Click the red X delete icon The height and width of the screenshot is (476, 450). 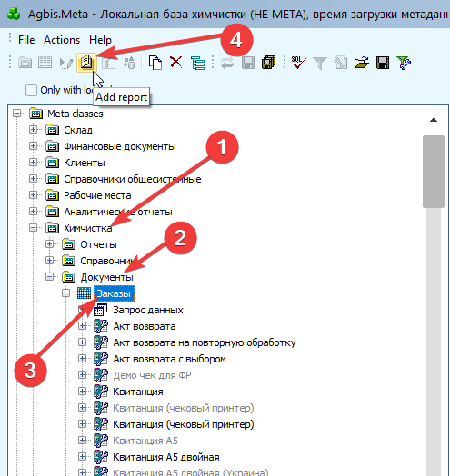176,63
